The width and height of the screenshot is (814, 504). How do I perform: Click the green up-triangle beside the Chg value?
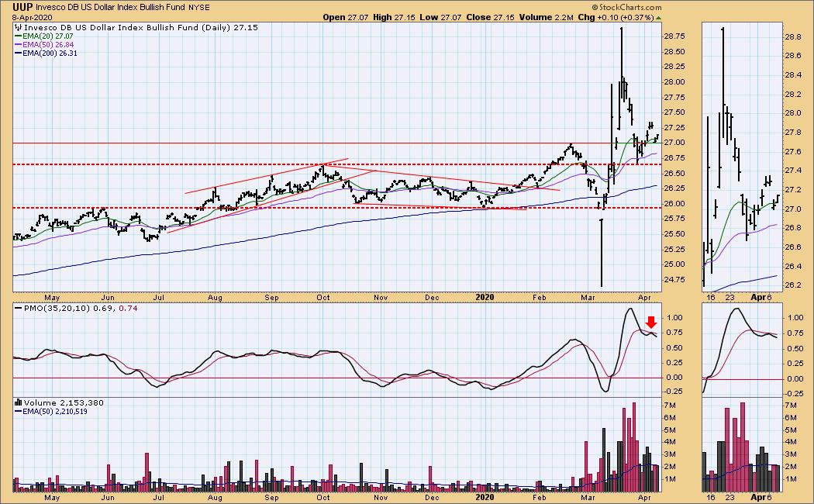659,18
